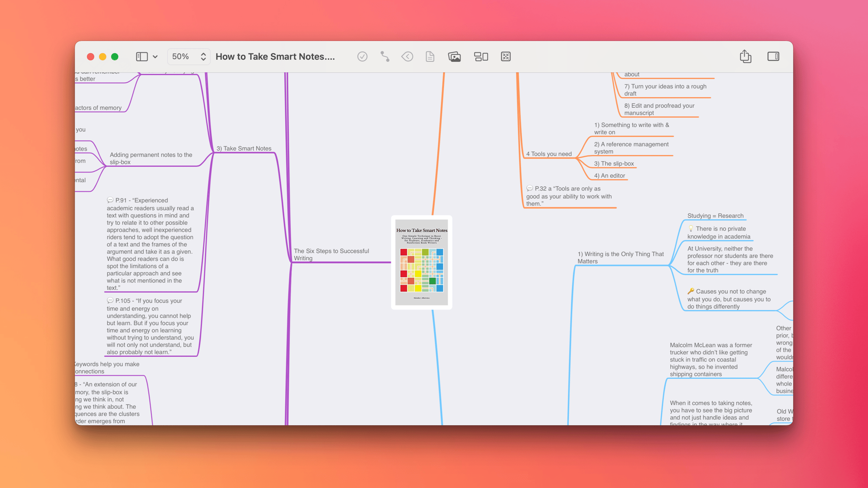868x488 pixels.
Task: Select the 3) Take Smart Notes node
Action: [244, 149]
